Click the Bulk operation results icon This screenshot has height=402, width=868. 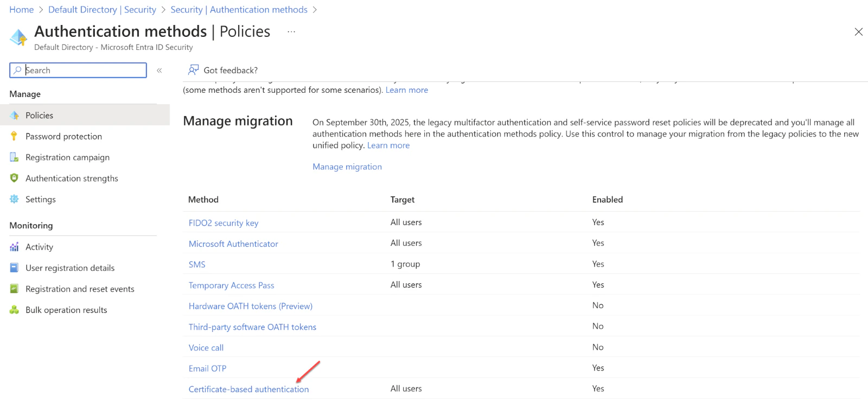click(14, 310)
